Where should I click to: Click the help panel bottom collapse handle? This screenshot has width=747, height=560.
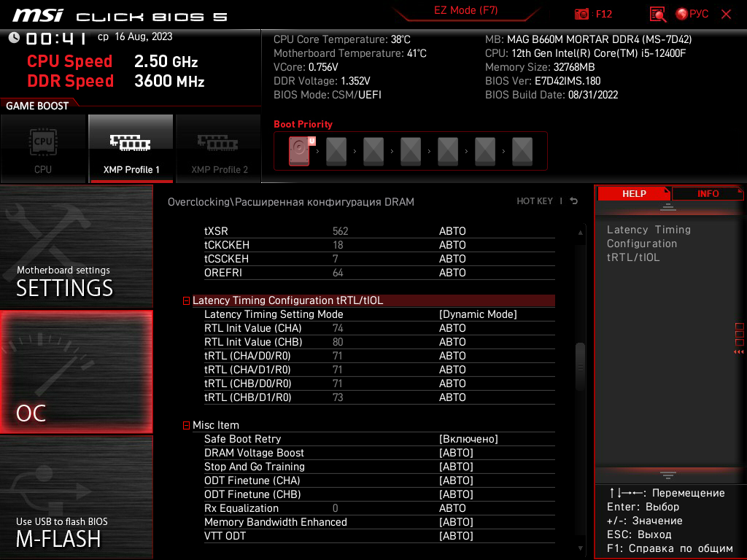[668, 475]
